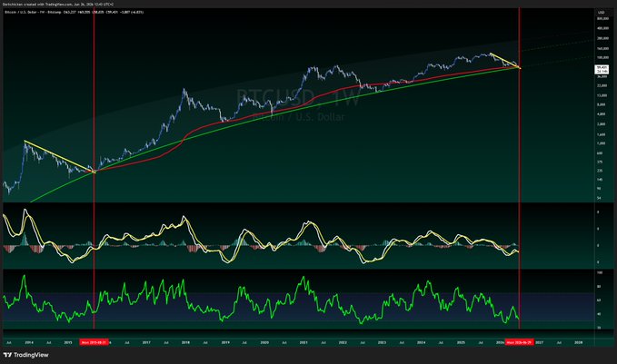Select the yellow descending trendline near 2014

[x=59, y=156]
